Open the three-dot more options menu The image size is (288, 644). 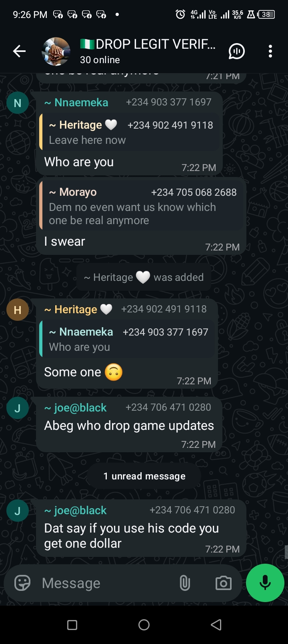click(270, 51)
